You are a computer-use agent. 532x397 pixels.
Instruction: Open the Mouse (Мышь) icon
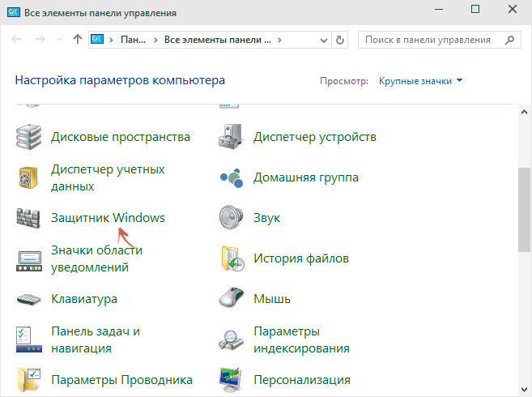[x=232, y=299]
